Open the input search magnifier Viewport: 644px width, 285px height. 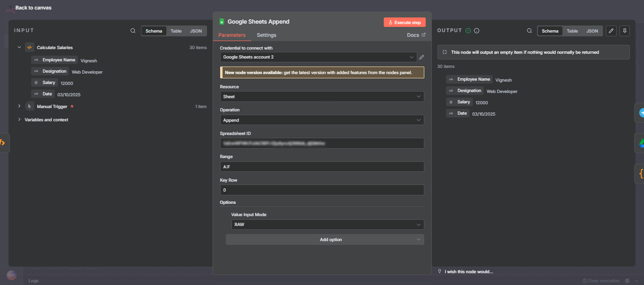tap(132, 30)
